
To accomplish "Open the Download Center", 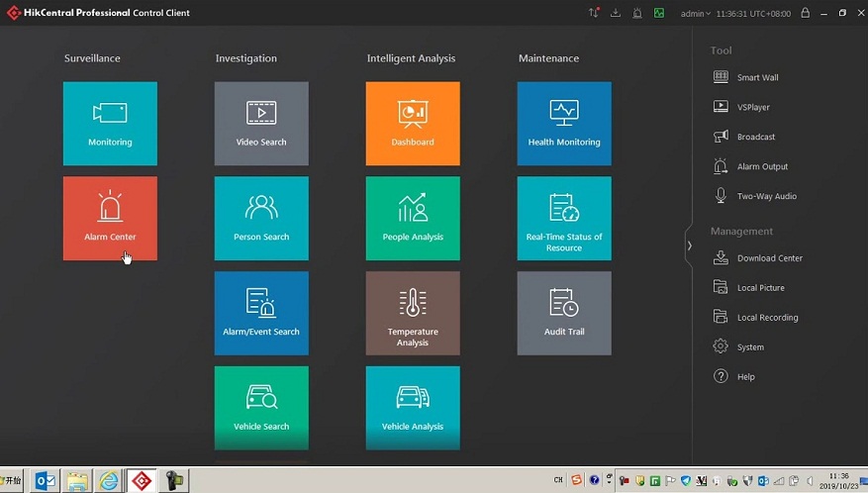I will click(x=757, y=257).
